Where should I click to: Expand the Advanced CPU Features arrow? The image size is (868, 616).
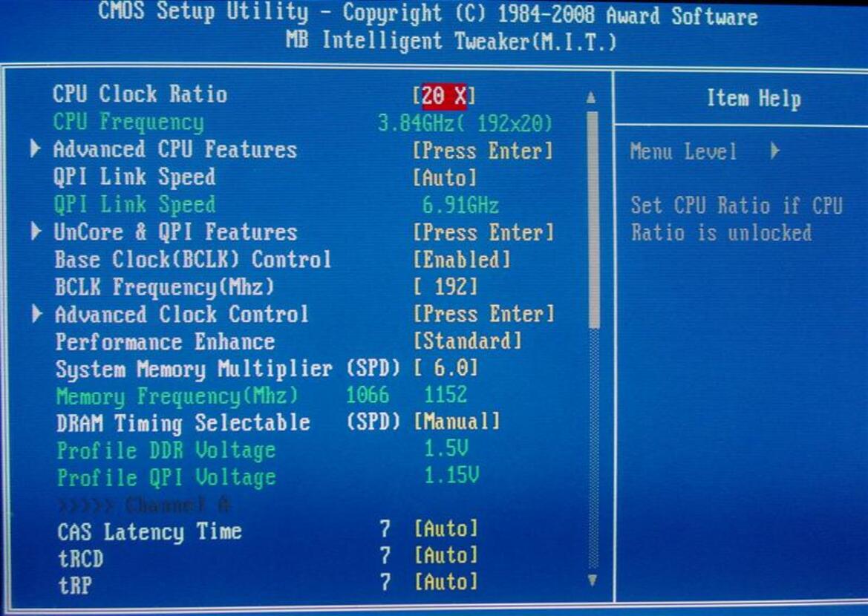[x=36, y=148]
